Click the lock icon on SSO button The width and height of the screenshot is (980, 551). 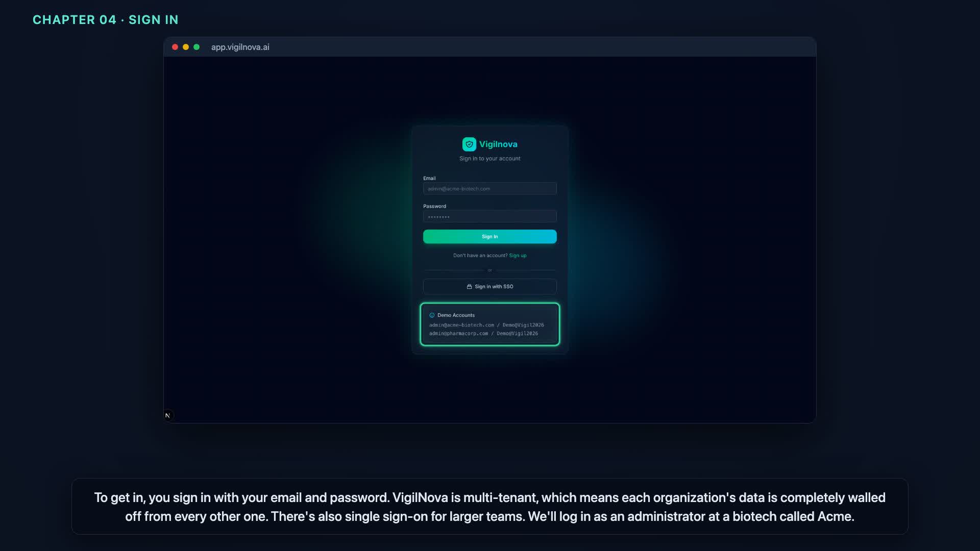click(469, 287)
